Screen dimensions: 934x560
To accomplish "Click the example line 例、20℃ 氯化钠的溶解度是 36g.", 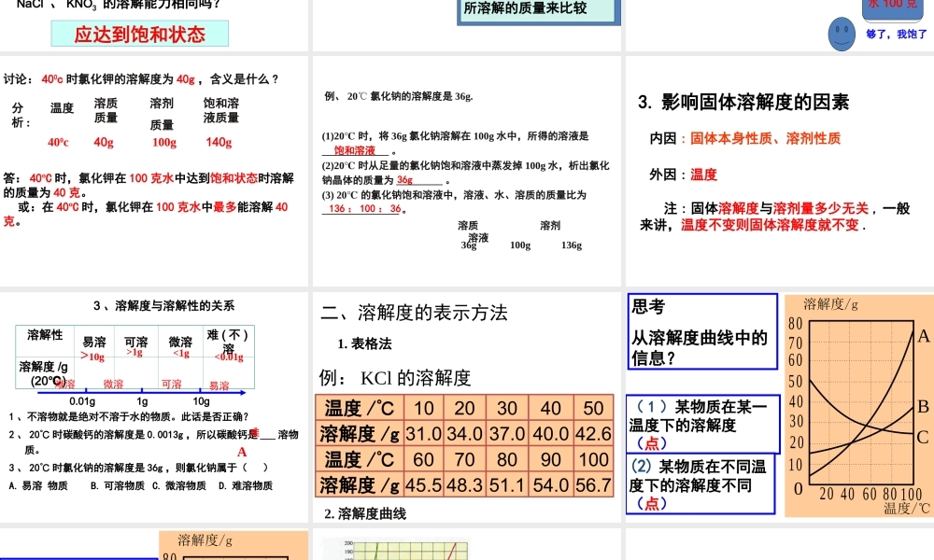I will point(399,96).
